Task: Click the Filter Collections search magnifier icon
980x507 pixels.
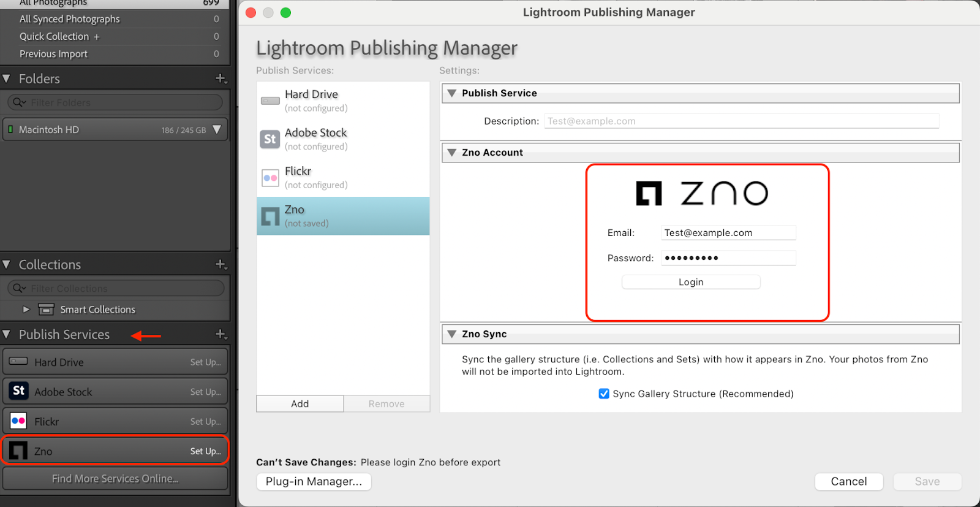Action: point(19,288)
